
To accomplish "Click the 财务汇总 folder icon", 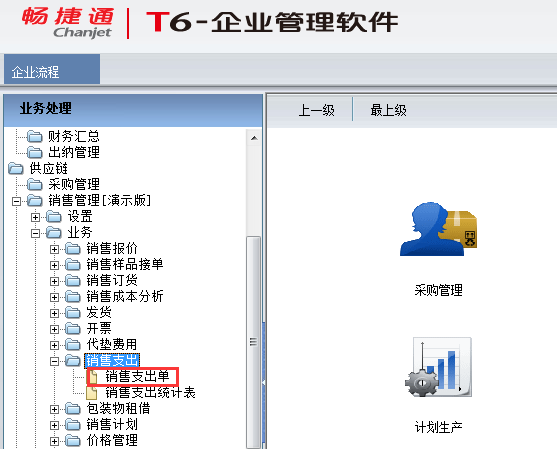I will click(x=34, y=136).
